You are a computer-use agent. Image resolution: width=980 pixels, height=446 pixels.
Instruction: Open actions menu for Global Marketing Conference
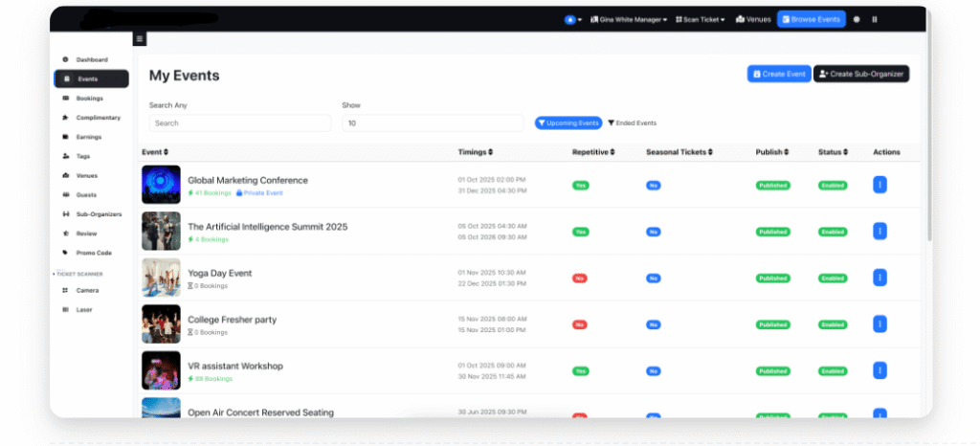880,185
